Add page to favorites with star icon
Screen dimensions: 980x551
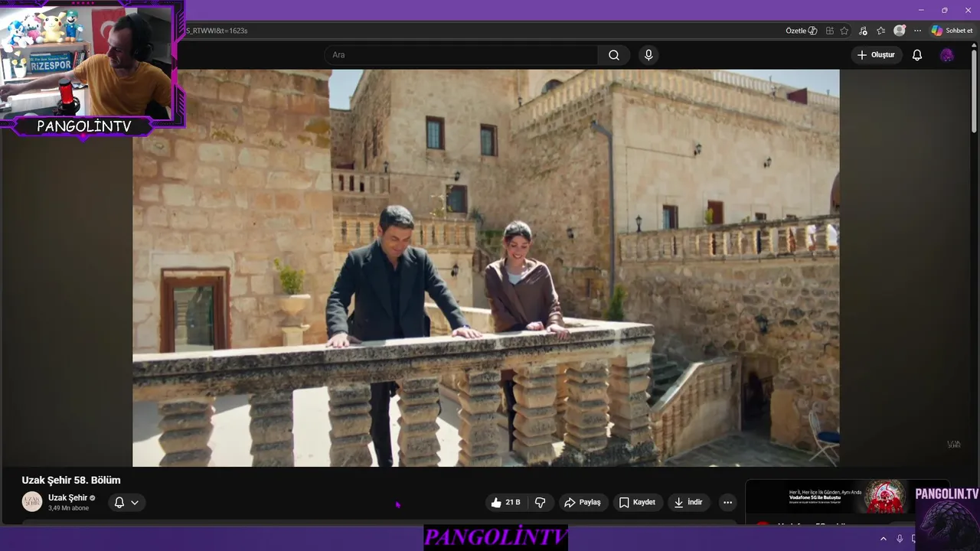[844, 31]
